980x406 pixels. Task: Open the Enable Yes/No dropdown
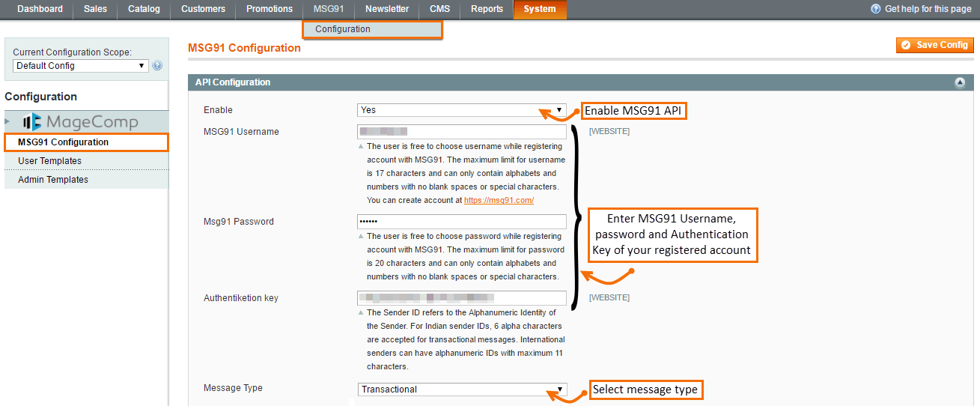461,110
